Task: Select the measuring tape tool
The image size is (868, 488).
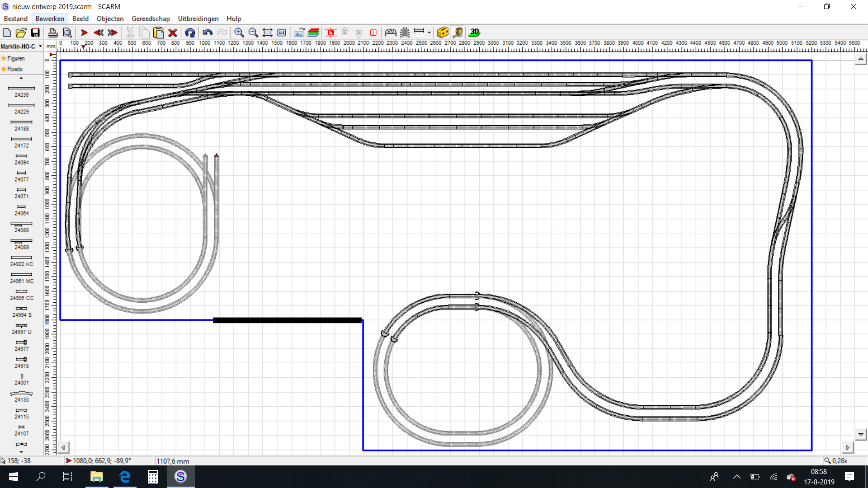Action: coord(458,33)
